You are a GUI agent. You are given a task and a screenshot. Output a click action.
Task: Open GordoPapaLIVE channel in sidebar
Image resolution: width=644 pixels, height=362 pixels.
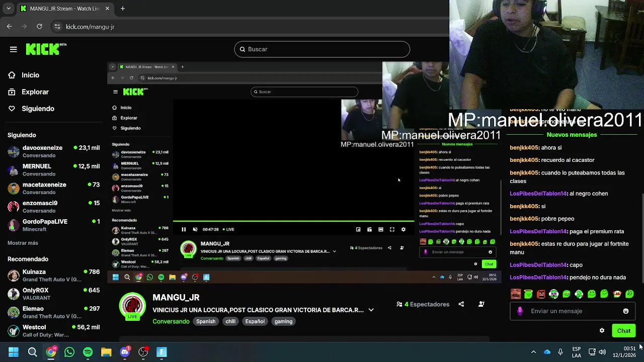53,225
